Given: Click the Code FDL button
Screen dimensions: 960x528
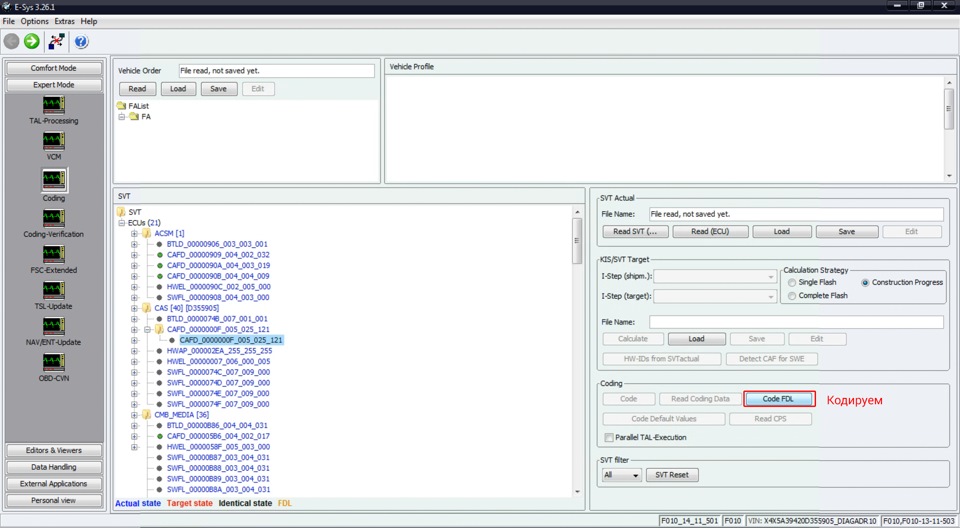Looking at the screenshot, I should coord(779,399).
